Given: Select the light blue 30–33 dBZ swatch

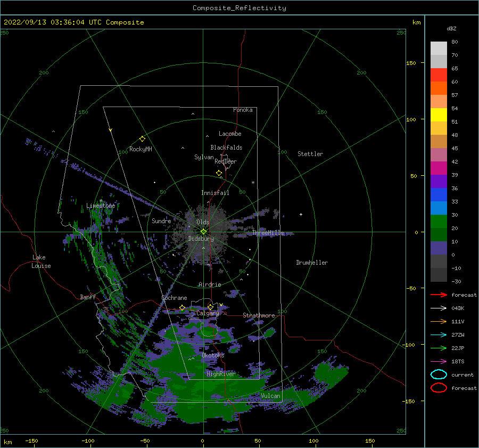Looking at the screenshot, I should click(x=439, y=208).
